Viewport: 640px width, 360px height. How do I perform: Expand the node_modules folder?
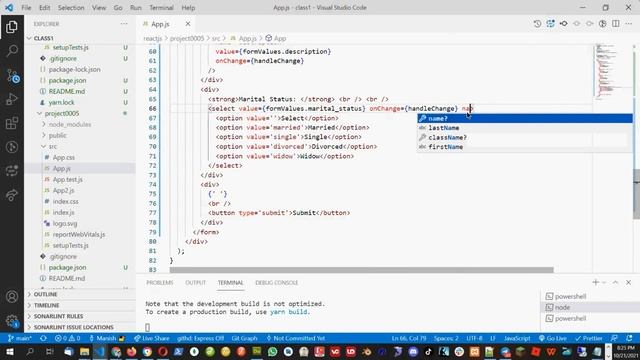tap(70, 124)
